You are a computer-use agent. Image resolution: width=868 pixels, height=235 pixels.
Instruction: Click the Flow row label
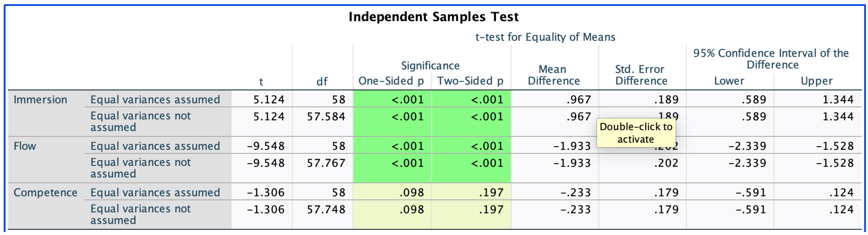(x=25, y=146)
